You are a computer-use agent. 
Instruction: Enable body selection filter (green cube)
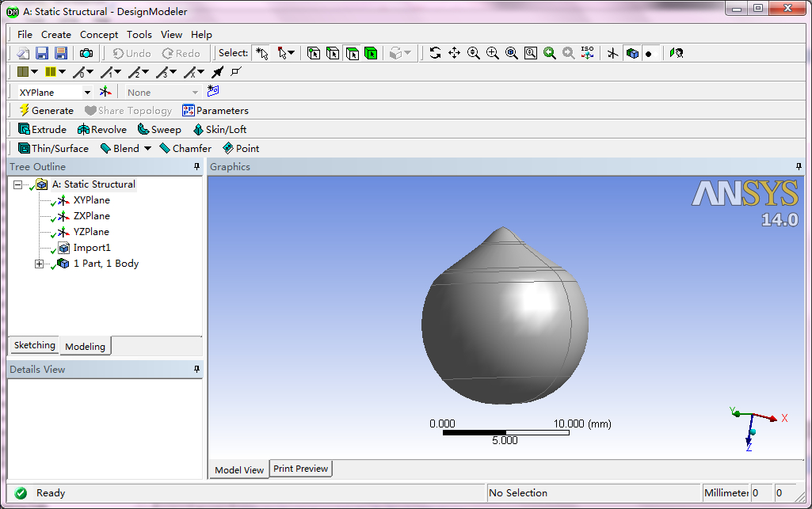(371, 53)
